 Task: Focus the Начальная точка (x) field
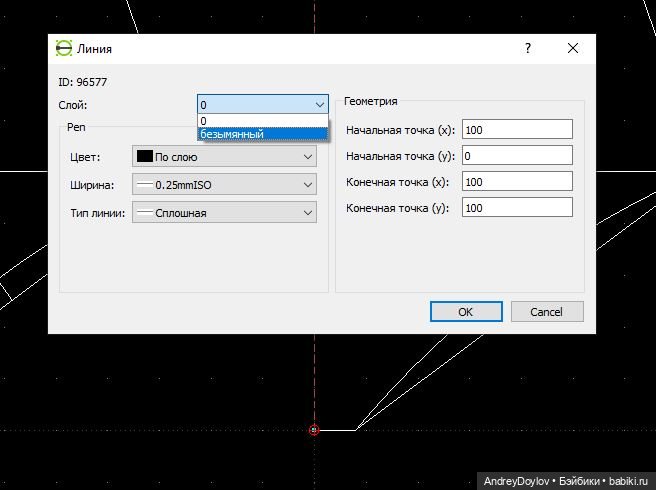[x=516, y=130]
